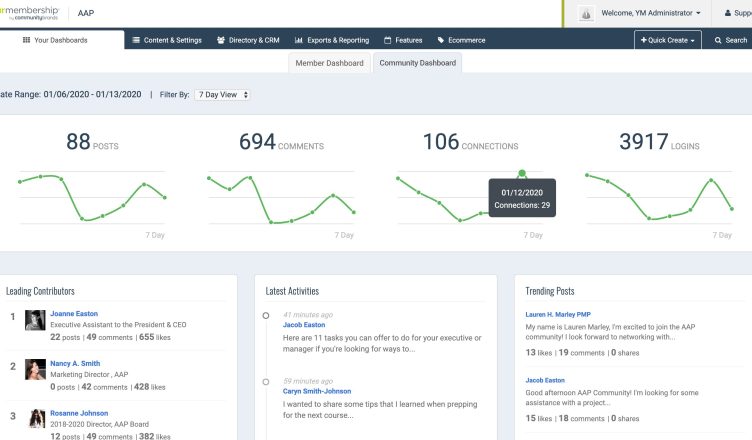
Task: Click Nancy A. Smith's profile photo
Action: pyautogui.click(x=35, y=371)
